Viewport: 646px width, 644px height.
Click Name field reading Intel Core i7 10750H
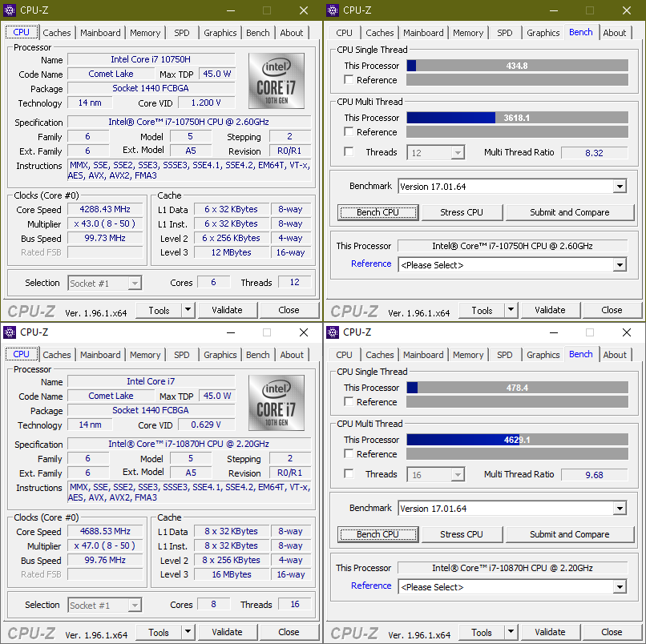(151, 59)
